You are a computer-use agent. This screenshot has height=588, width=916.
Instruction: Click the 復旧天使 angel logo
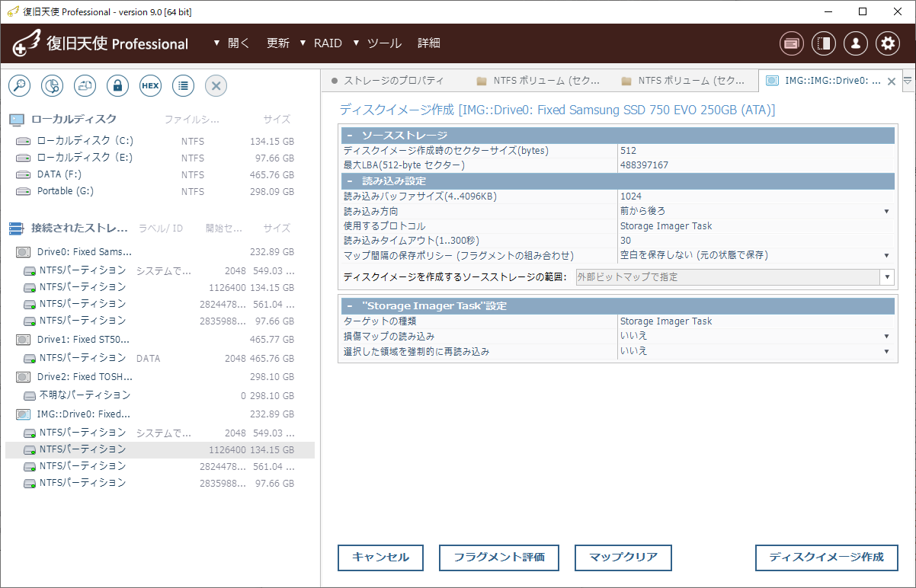(x=27, y=43)
